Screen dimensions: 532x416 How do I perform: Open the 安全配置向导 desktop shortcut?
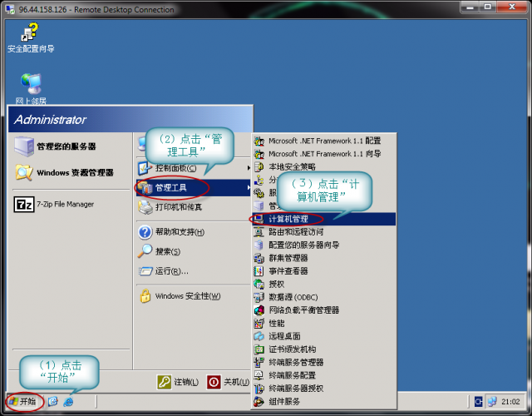point(30,37)
